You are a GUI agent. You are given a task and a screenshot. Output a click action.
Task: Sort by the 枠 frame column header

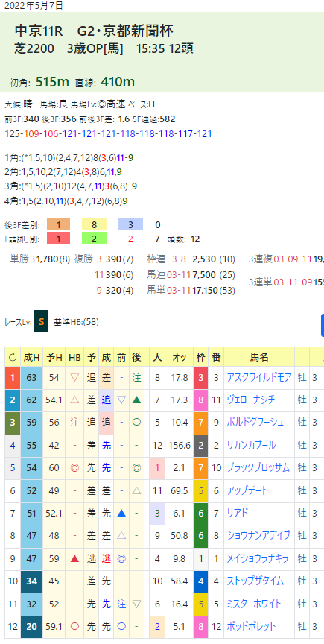[x=200, y=357]
